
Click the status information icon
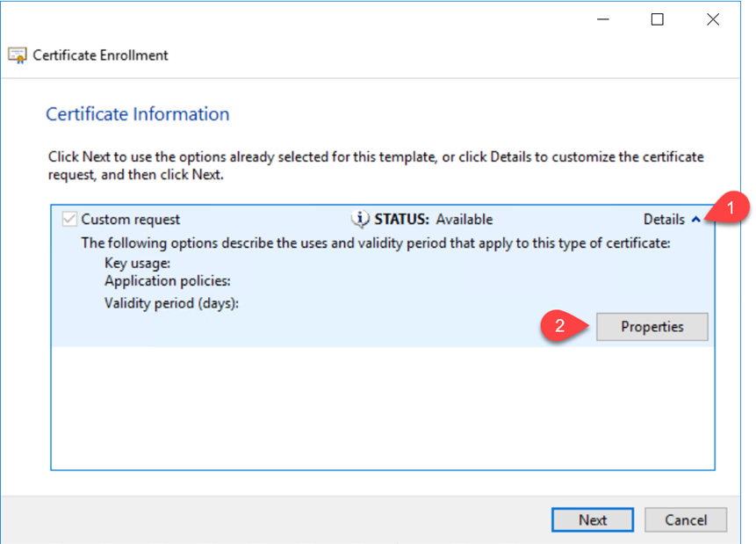[x=360, y=219]
